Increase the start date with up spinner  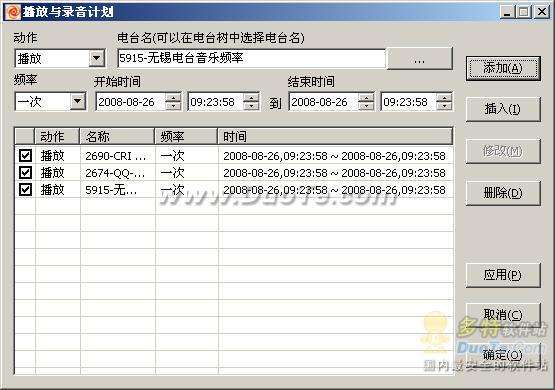173,98
